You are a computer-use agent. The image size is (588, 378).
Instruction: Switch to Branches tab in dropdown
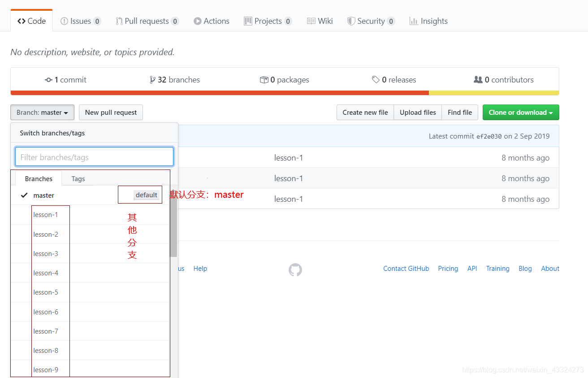[x=39, y=178]
